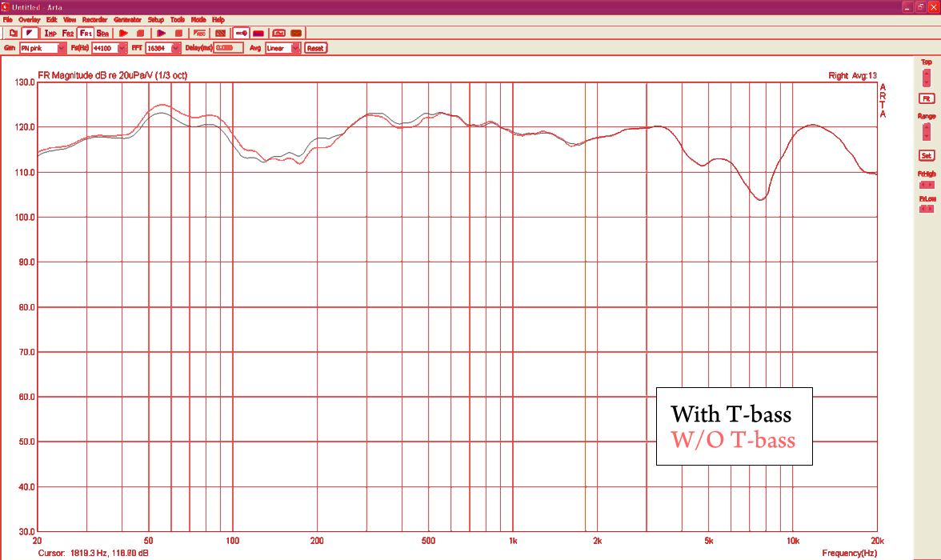
Task: Click the REC toolbar icon
Action: pos(199,33)
